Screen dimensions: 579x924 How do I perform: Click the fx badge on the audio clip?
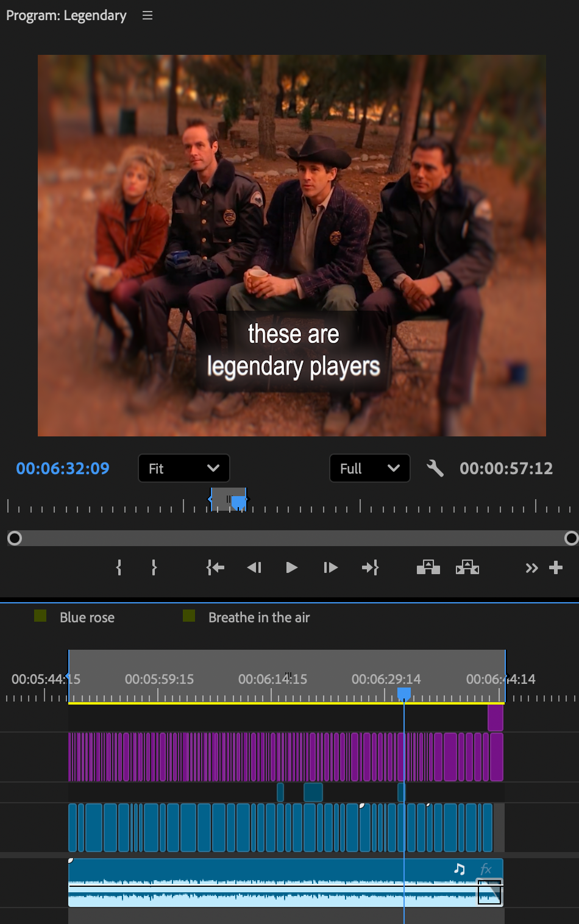(x=486, y=869)
